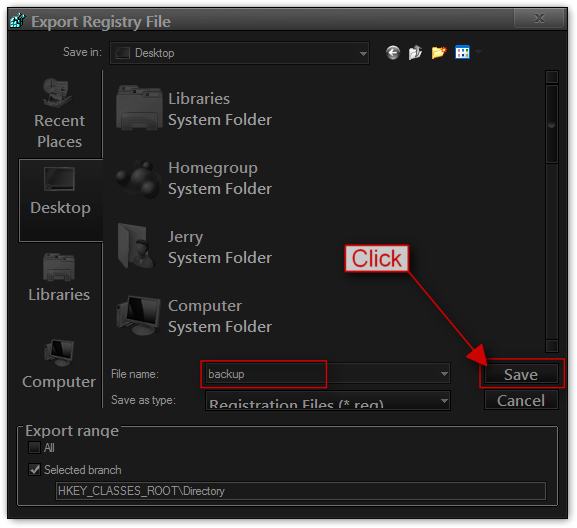Expand the Save in location dropdown
The height and width of the screenshot is (528, 577).
pos(363,54)
